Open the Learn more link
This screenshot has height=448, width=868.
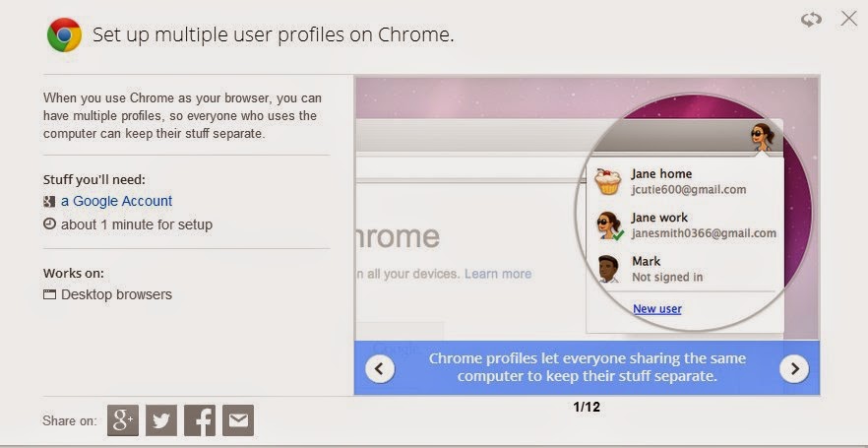click(x=498, y=274)
